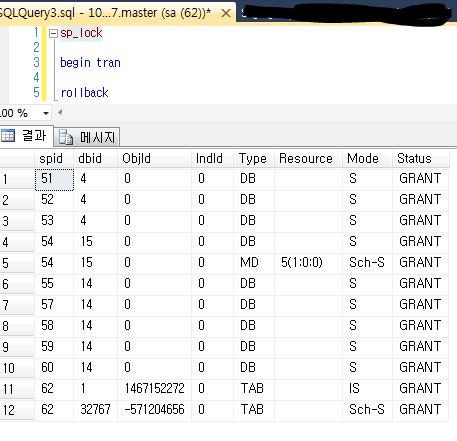Select the spid cell with value 53

pyautogui.click(x=54, y=221)
